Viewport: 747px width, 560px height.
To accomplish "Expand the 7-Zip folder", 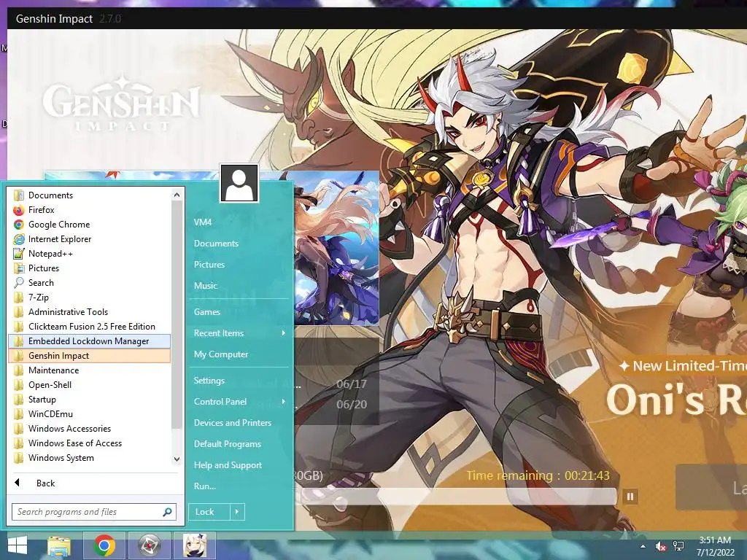I will pos(89,297).
